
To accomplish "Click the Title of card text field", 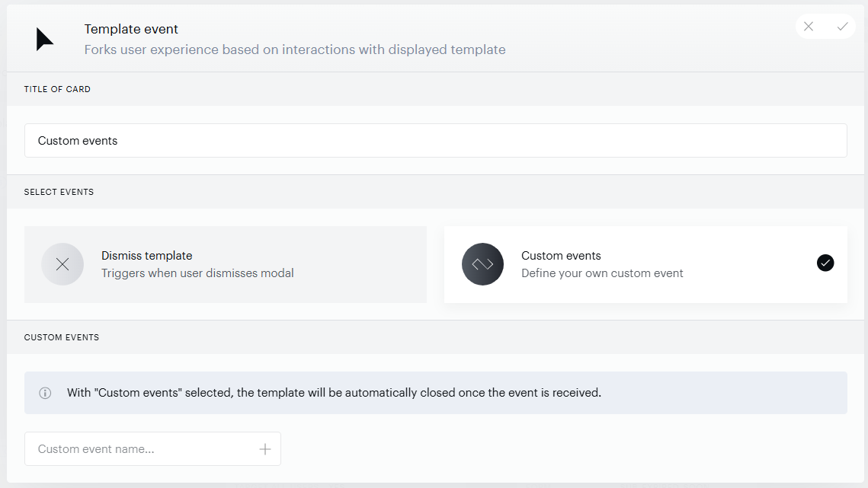I will tap(436, 141).
